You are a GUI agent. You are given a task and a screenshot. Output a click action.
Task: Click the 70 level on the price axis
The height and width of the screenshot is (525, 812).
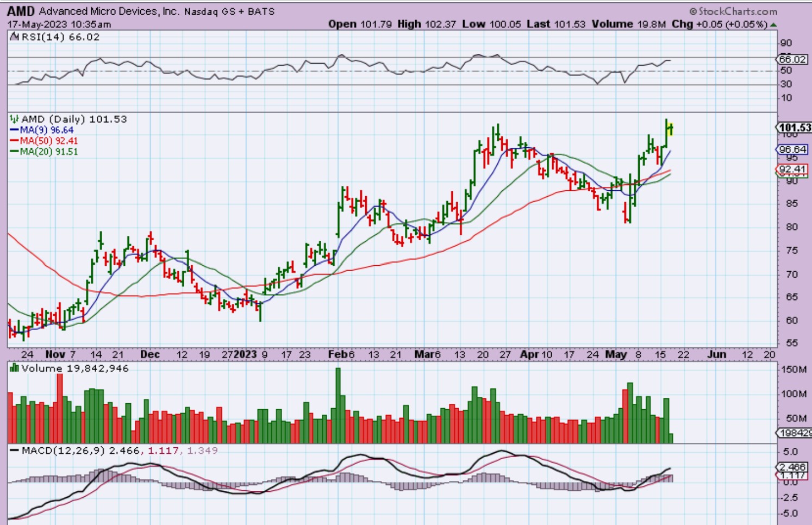pos(792,274)
